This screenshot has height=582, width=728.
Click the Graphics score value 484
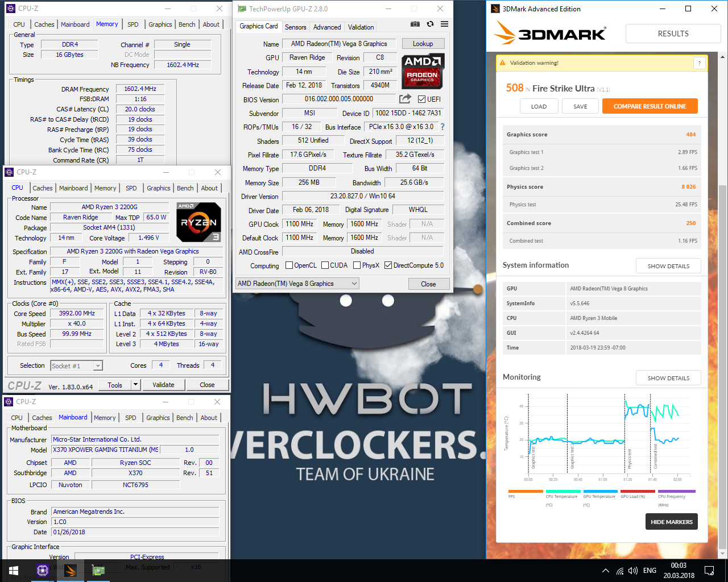[690, 135]
